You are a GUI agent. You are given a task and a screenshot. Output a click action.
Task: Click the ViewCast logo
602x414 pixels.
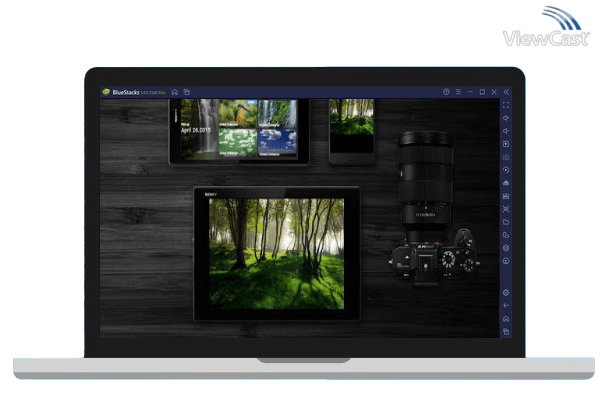[x=546, y=27]
